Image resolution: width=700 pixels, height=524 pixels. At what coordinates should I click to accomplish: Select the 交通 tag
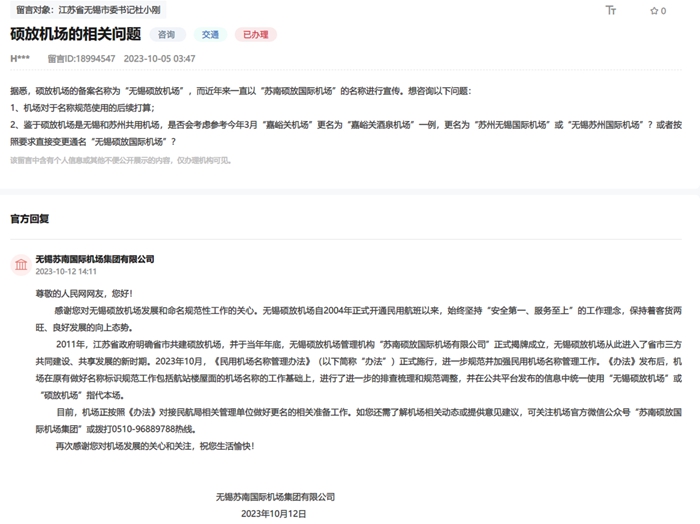pyautogui.click(x=210, y=34)
